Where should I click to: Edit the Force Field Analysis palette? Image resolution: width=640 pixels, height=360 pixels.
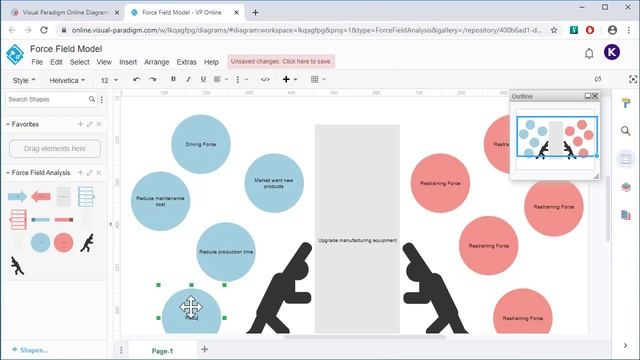click(x=89, y=173)
